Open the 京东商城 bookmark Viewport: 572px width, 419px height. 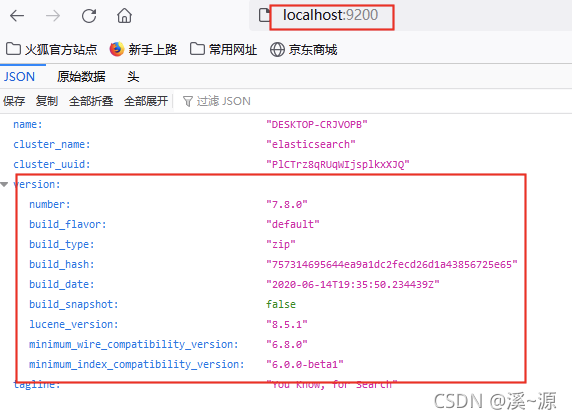(x=304, y=49)
